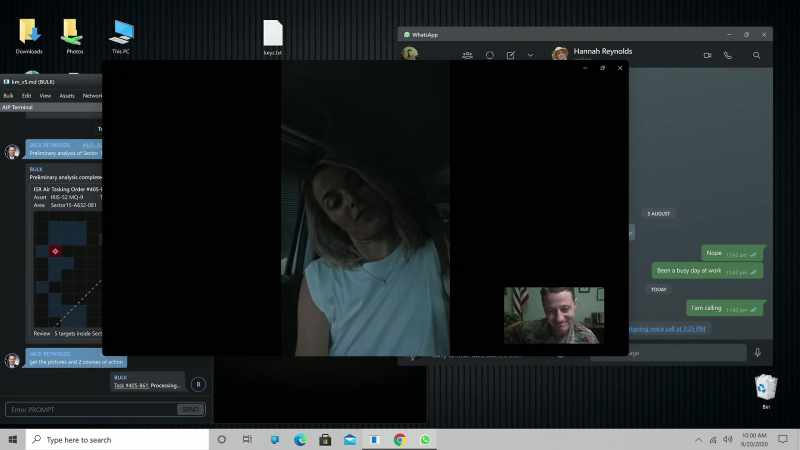The width and height of the screenshot is (800, 450).
Task: Open Chrome from taskbar
Action: coord(400,439)
